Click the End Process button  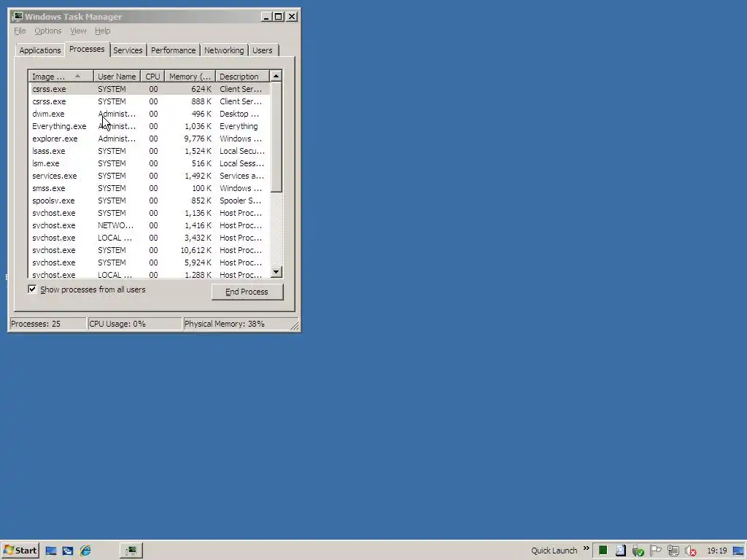tap(247, 292)
